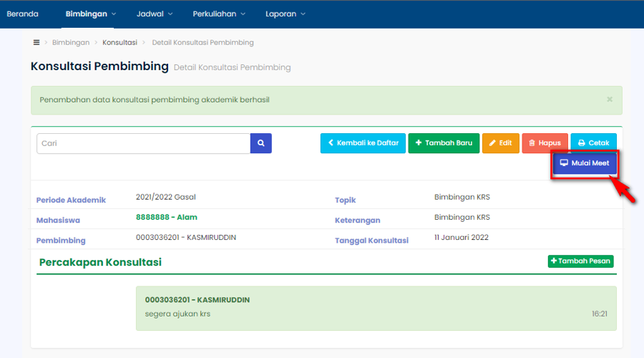
Task: Click Bimbingan in the breadcrumb
Action: tap(71, 42)
